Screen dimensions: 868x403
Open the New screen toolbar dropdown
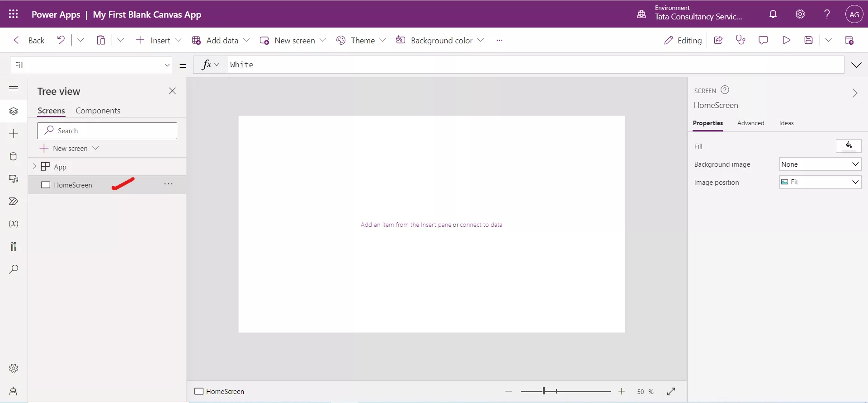pos(323,40)
